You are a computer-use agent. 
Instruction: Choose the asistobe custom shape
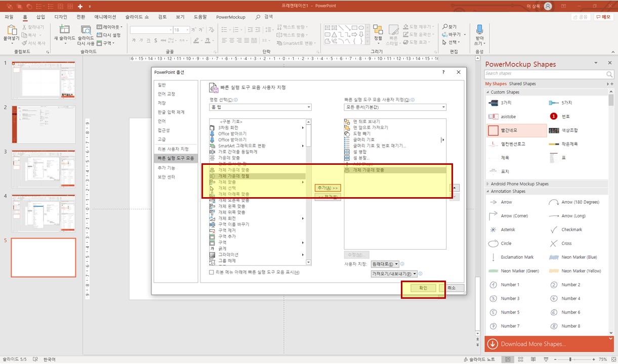502,116
